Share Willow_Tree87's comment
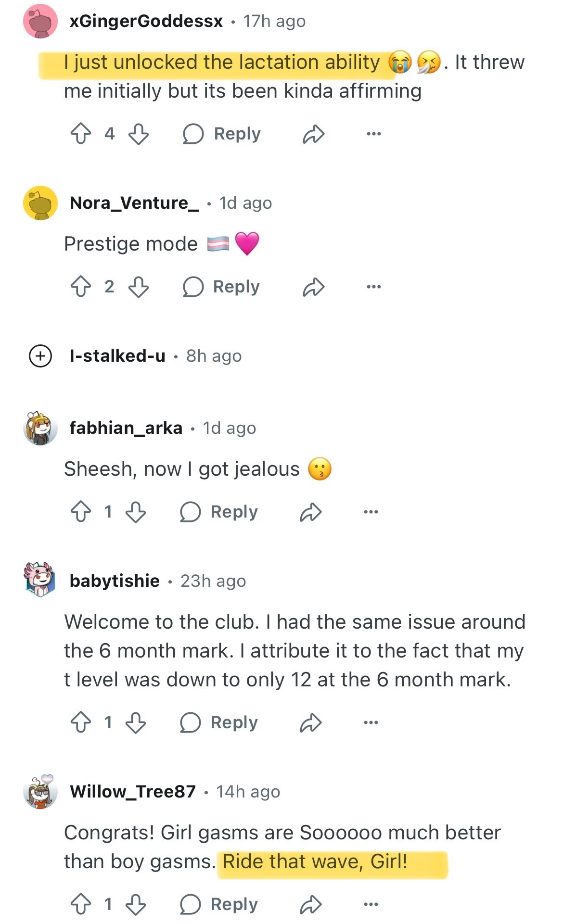 click(x=310, y=904)
